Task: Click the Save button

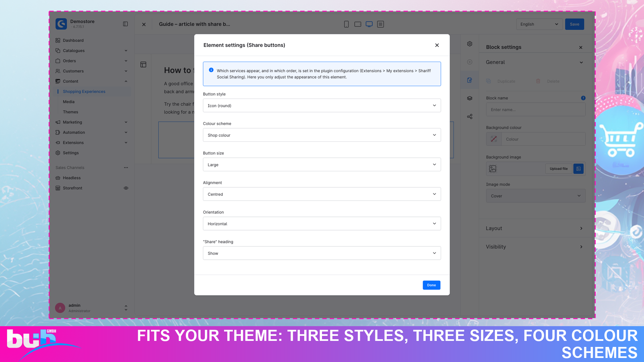Action: tap(574, 24)
